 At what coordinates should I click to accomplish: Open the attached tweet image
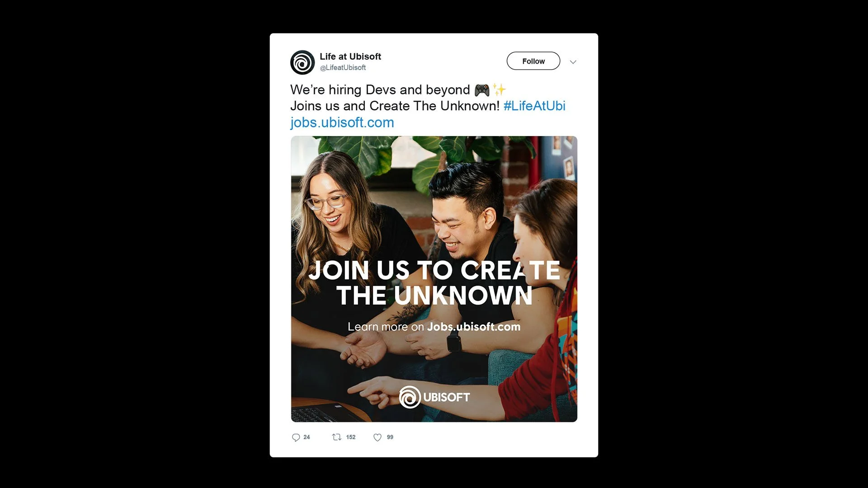pos(434,279)
